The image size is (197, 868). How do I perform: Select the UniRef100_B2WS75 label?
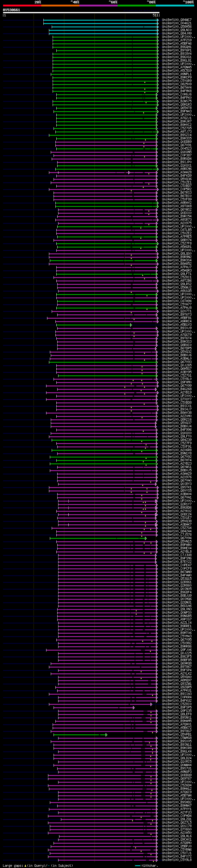point(177,101)
